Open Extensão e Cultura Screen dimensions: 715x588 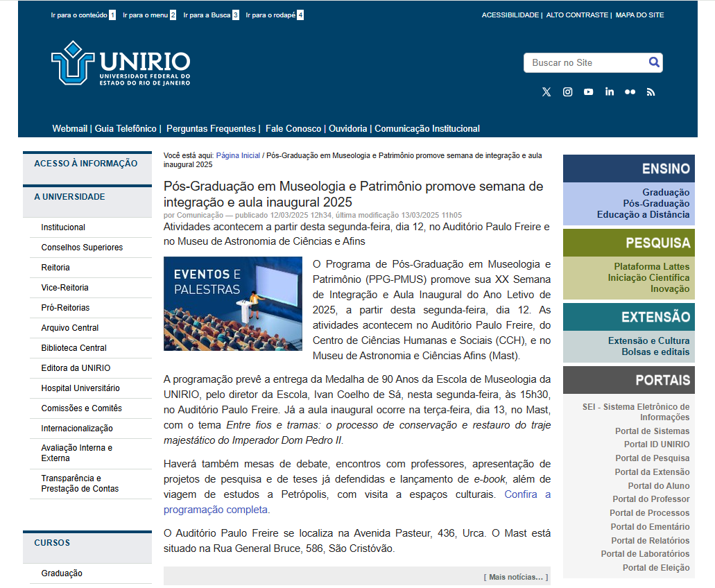coord(648,340)
